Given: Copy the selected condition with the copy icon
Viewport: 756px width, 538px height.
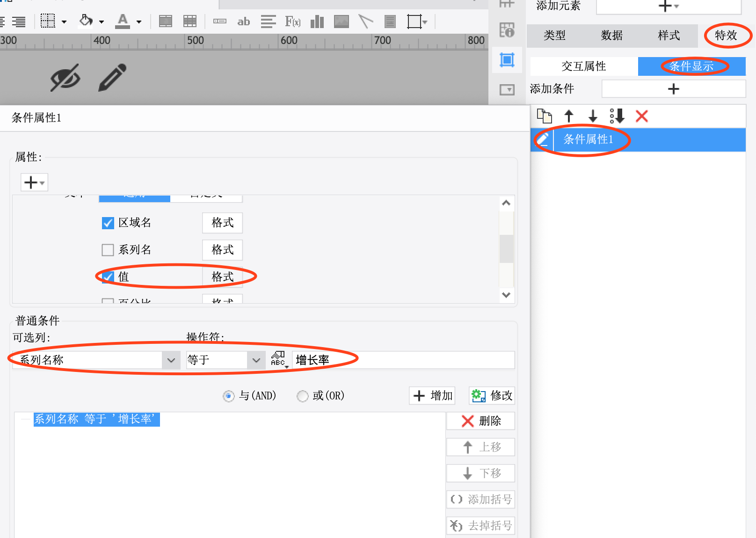Looking at the screenshot, I should 544,116.
